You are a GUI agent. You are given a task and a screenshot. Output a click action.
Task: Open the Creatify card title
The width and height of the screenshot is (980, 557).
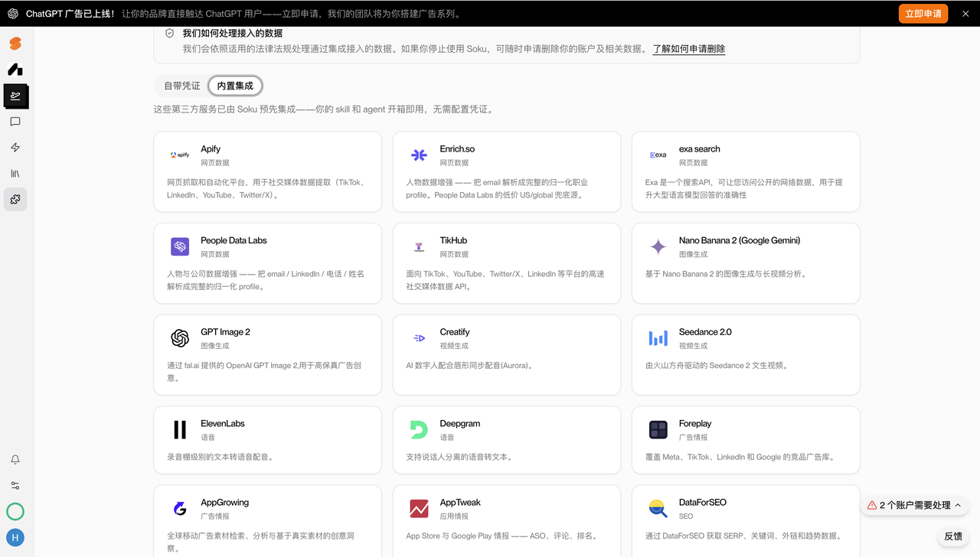pyautogui.click(x=455, y=332)
